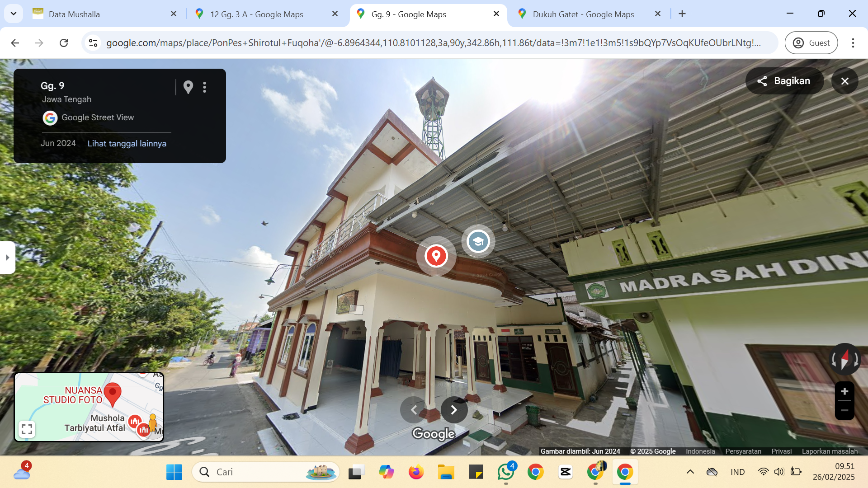Close Street View with the X button
The width and height of the screenshot is (868, 488).
point(844,81)
